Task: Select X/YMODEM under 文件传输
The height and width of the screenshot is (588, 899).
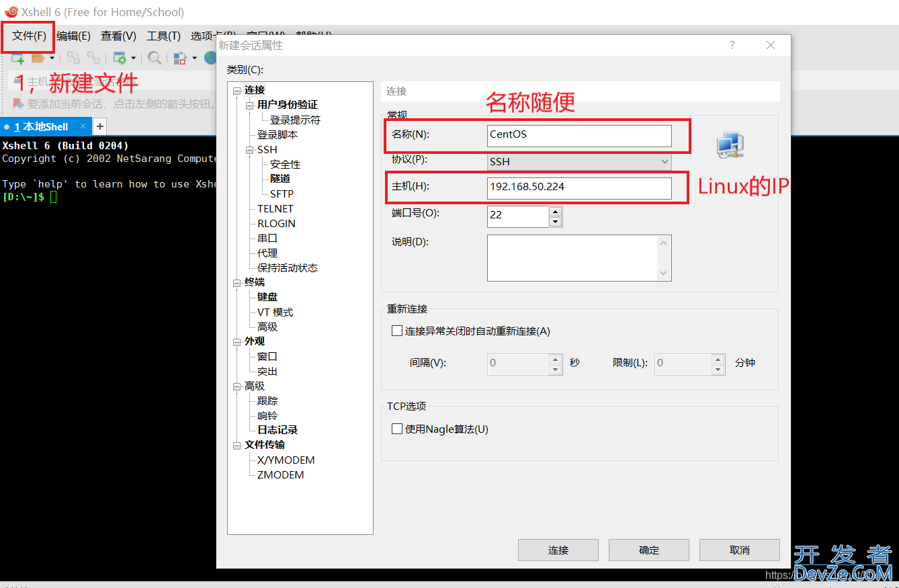Action: pyautogui.click(x=286, y=460)
